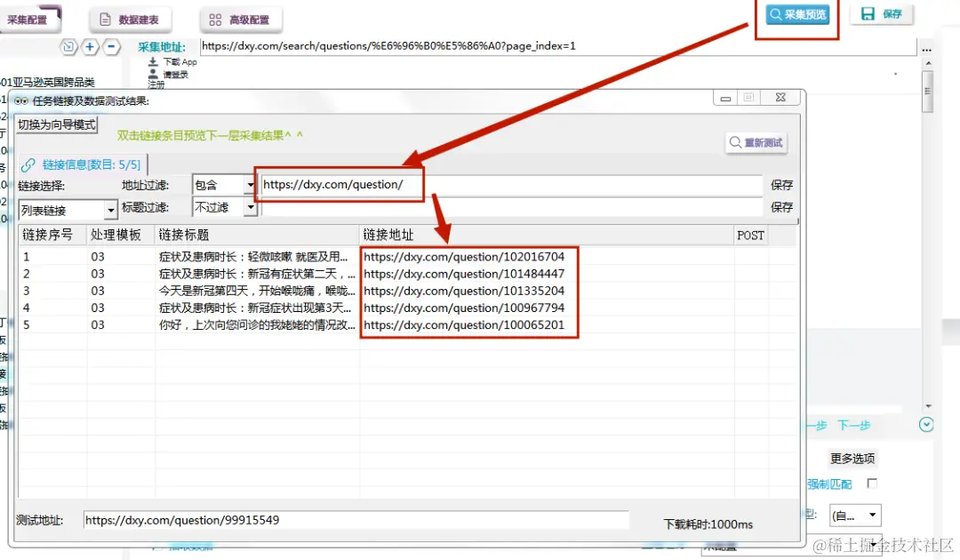Select the 链接信息[数目: 5/5] tab
This screenshot has height=560, width=960.
coord(82,164)
